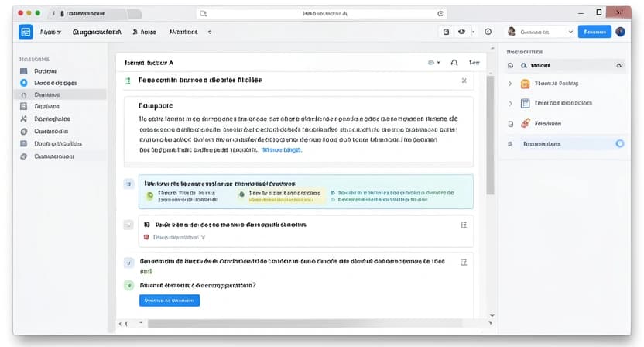
Task: Click the expand icon on the white card with the red tag
Action: pyautogui.click(x=464, y=225)
